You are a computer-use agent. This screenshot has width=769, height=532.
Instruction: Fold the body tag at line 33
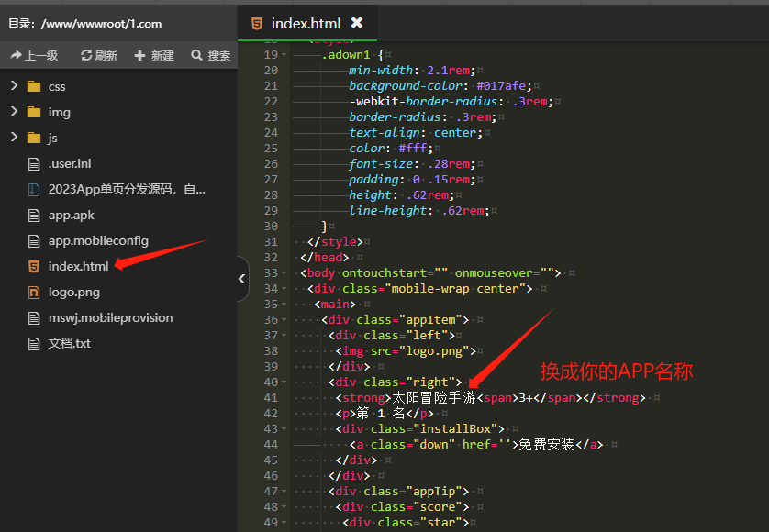(284, 273)
